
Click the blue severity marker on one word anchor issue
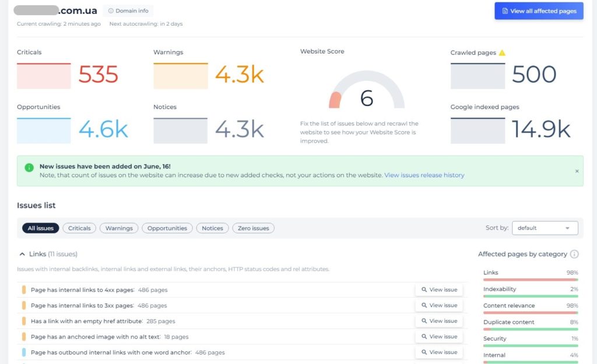tap(24, 352)
